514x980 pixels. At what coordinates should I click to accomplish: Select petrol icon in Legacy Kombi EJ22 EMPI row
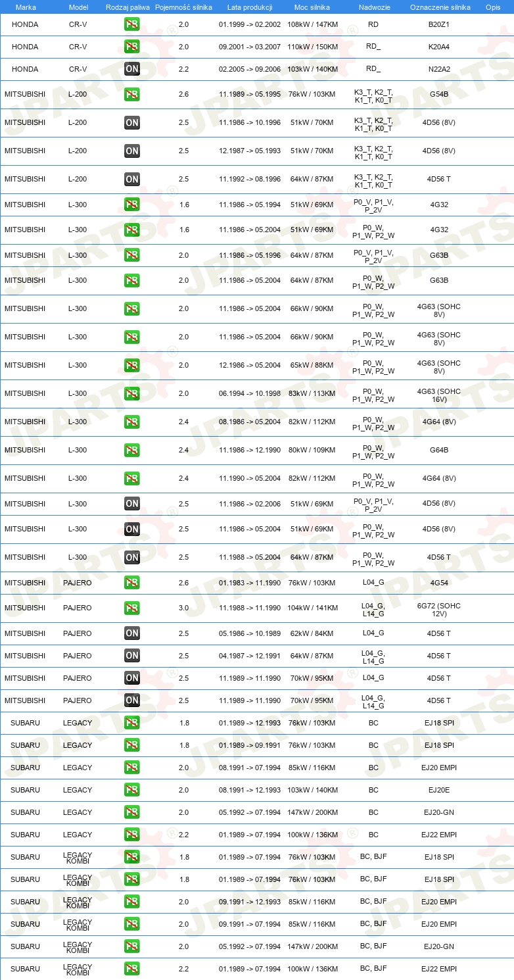coord(132,969)
